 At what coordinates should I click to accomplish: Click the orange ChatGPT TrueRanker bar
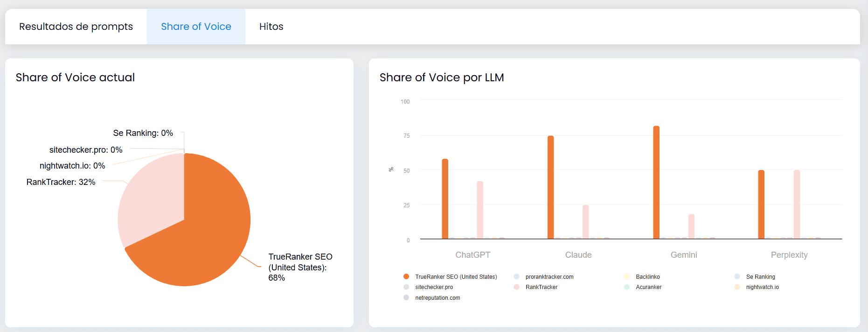point(445,199)
